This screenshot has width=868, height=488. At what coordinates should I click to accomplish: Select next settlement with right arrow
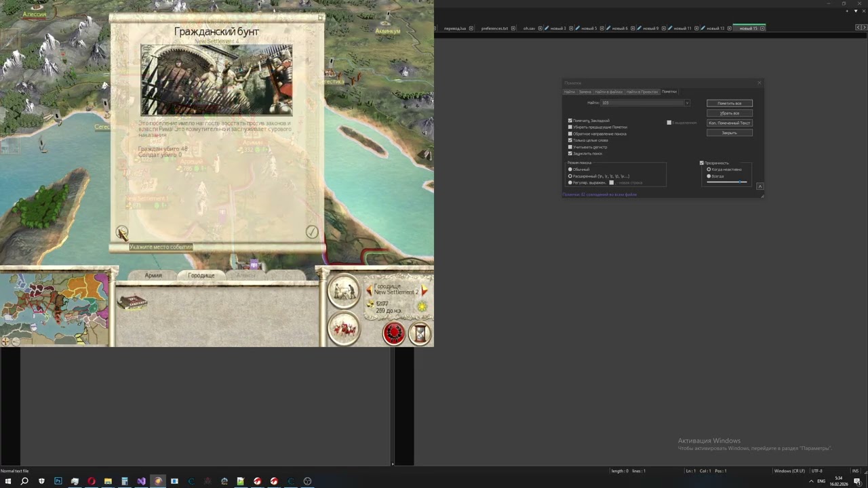[x=425, y=290]
